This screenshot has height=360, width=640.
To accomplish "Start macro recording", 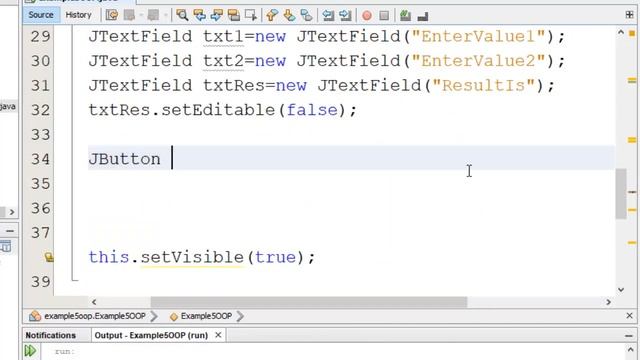I will pos(367,16).
